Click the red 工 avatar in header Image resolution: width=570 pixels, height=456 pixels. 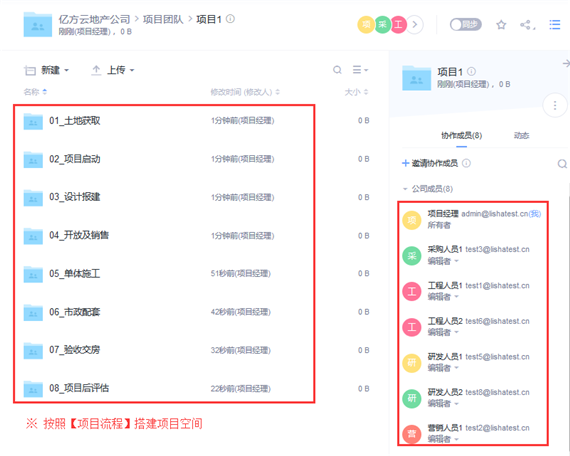coord(398,25)
